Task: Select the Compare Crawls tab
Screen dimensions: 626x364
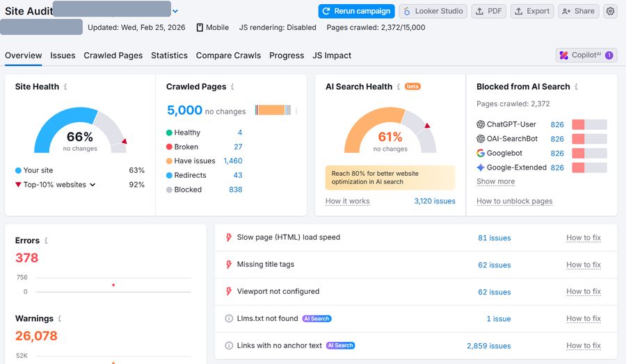Action: tap(228, 56)
